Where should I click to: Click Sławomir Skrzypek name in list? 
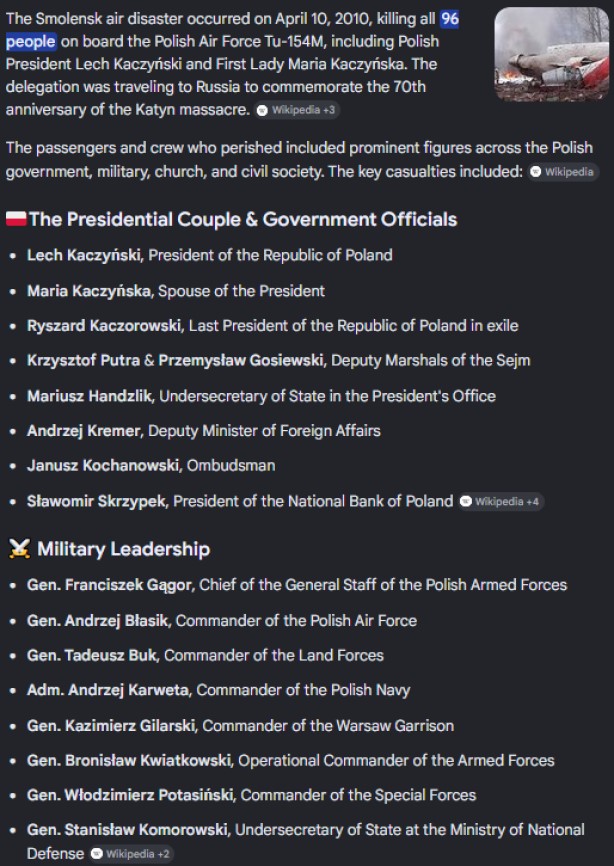click(96, 501)
